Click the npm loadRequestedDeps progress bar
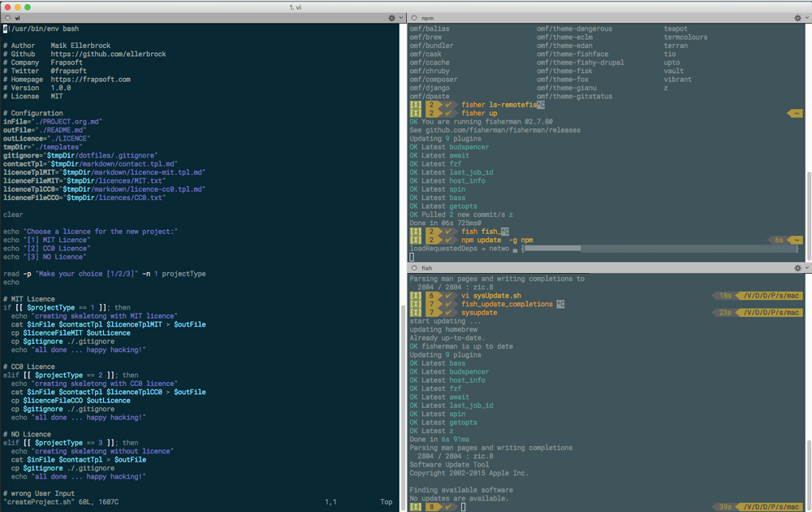Viewport: 812px width, 512px height. (x=659, y=249)
